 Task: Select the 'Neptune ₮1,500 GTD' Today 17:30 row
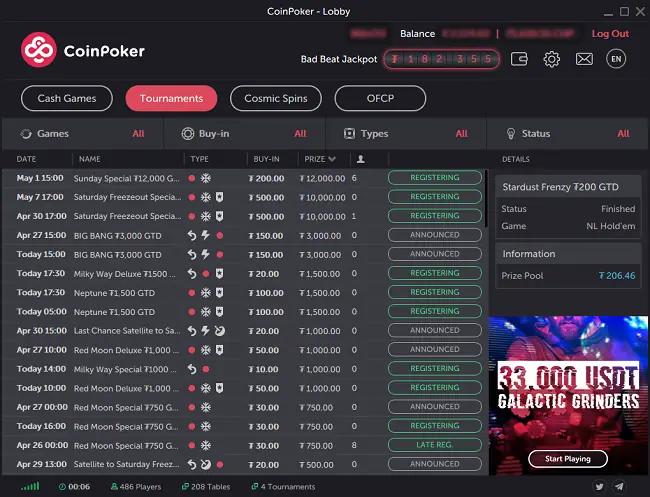point(244,293)
